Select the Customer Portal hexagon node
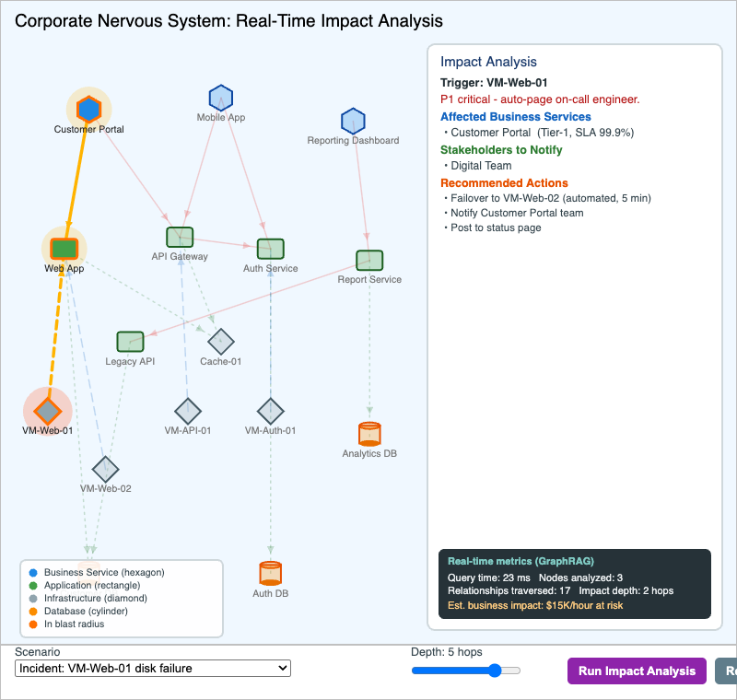Viewport: 737px width, 700px height. coord(88,109)
